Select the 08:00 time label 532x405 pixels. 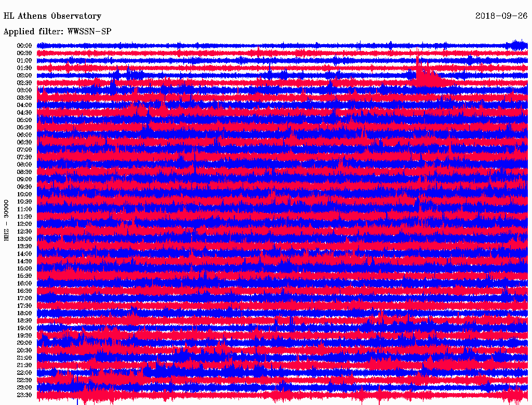(24, 165)
